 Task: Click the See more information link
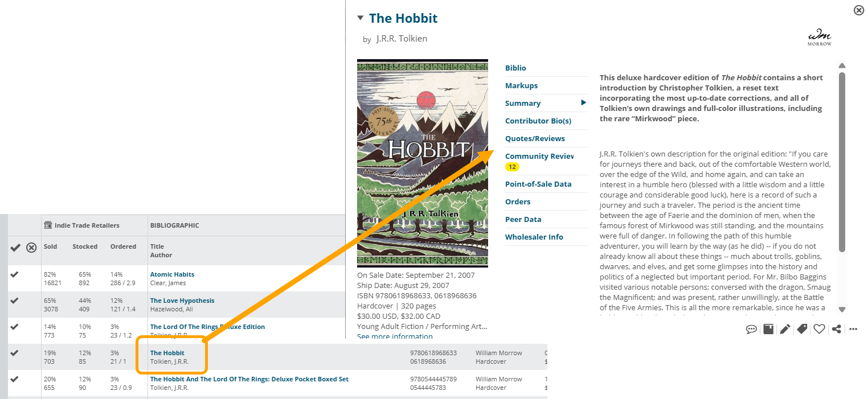coord(395,336)
